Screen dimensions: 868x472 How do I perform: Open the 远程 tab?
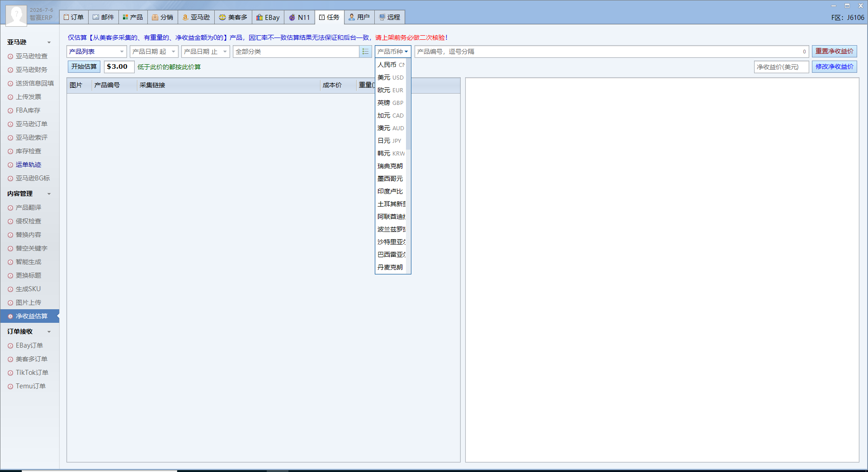[x=390, y=17]
